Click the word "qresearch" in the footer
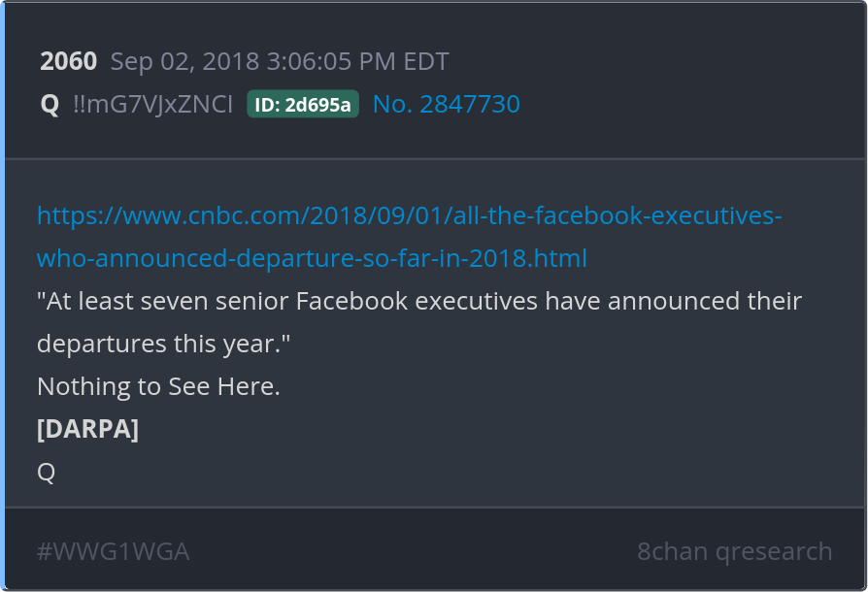Screen dimensions: 868x592 [x=774, y=551]
